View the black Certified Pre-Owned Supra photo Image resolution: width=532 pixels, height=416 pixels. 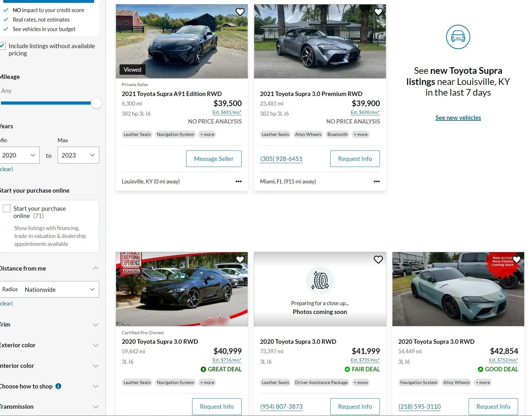click(x=182, y=289)
